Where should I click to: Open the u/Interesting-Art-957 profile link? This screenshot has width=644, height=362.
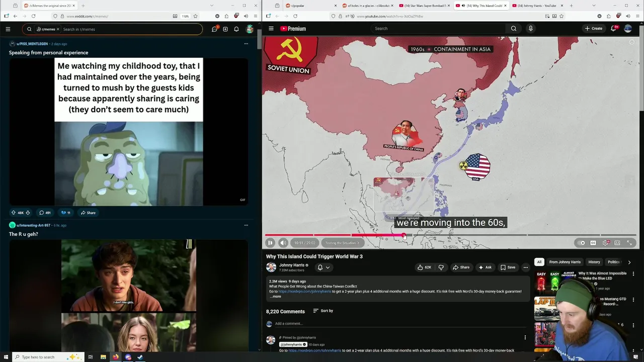33,225
